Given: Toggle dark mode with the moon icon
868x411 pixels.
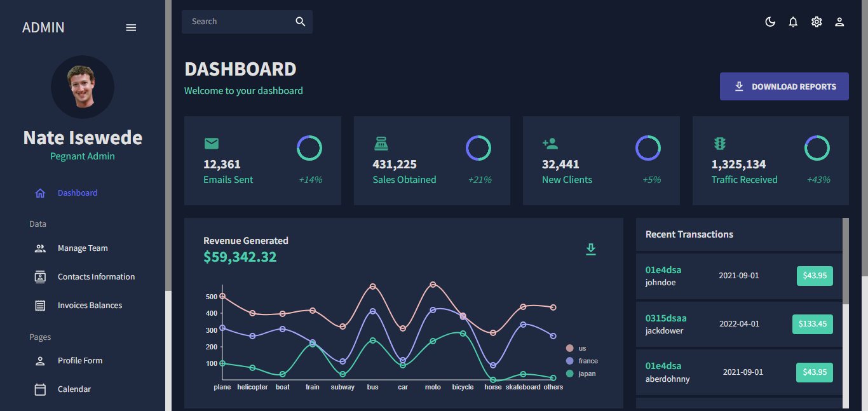Looking at the screenshot, I should (770, 22).
